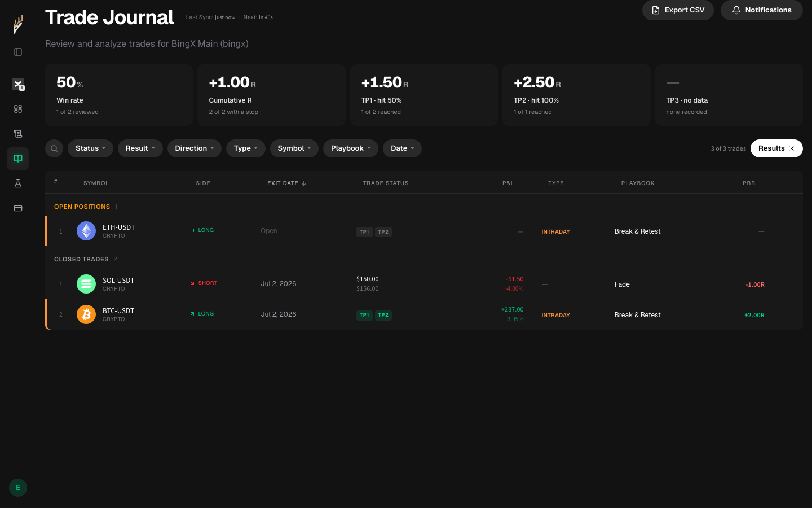Remove the Results chip via its X
This screenshot has width=812, height=508.
pos(792,148)
